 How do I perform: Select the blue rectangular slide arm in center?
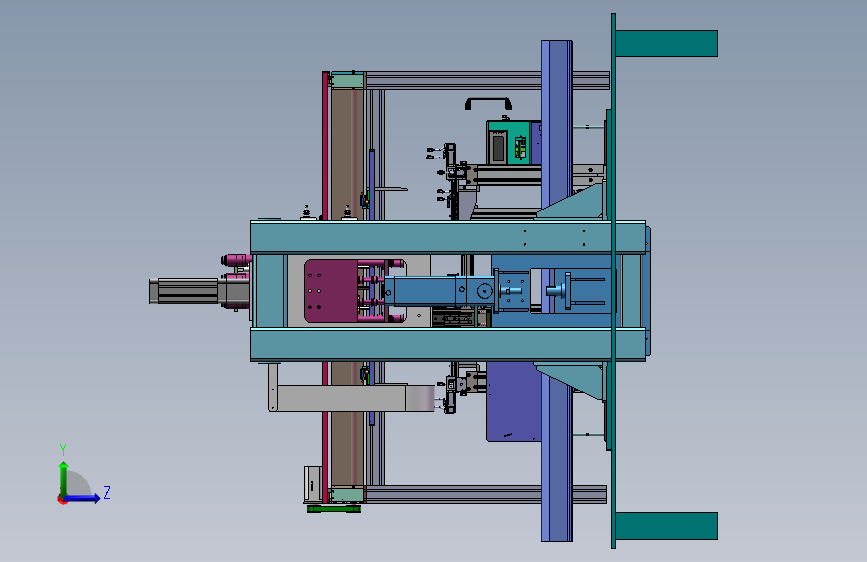(x=439, y=291)
